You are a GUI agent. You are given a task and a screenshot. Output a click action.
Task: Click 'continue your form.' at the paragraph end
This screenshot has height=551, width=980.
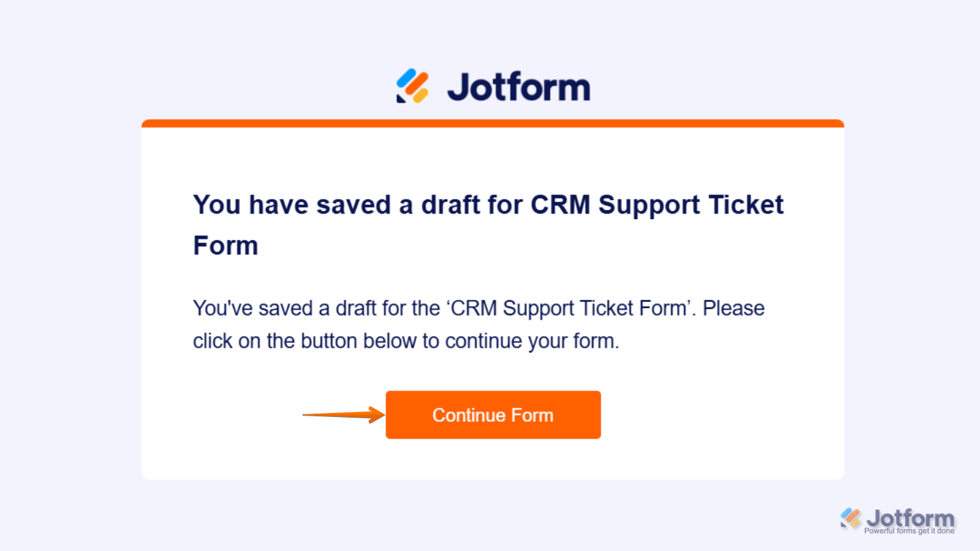coord(532,340)
